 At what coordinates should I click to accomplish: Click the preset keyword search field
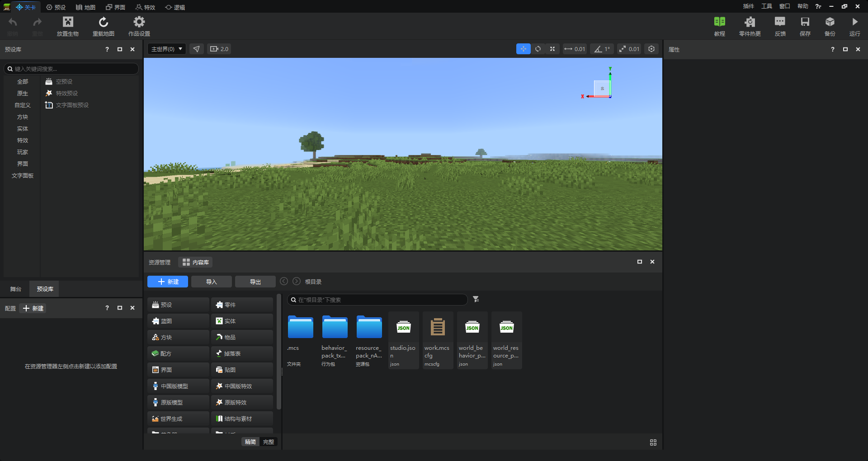tap(71, 69)
